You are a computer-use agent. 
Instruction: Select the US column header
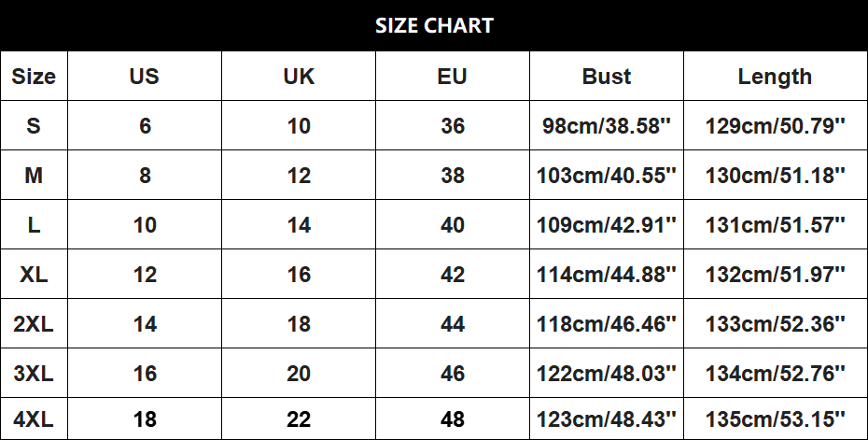pos(145,77)
